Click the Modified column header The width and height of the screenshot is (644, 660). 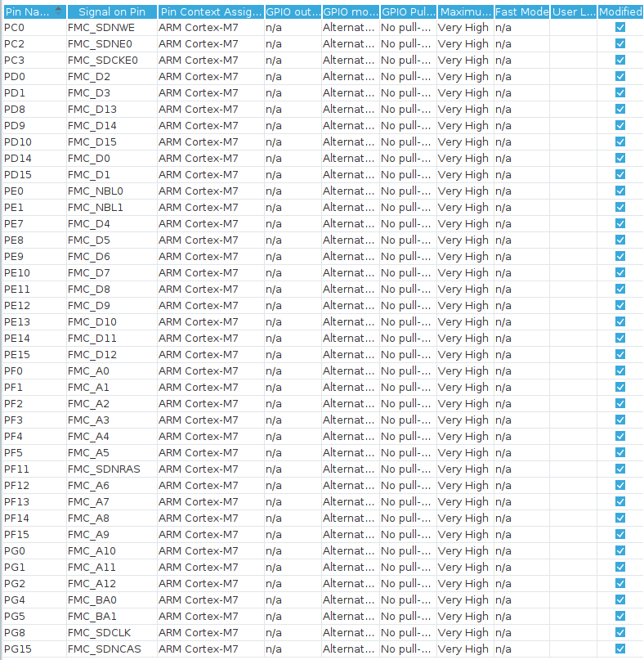(620, 11)
